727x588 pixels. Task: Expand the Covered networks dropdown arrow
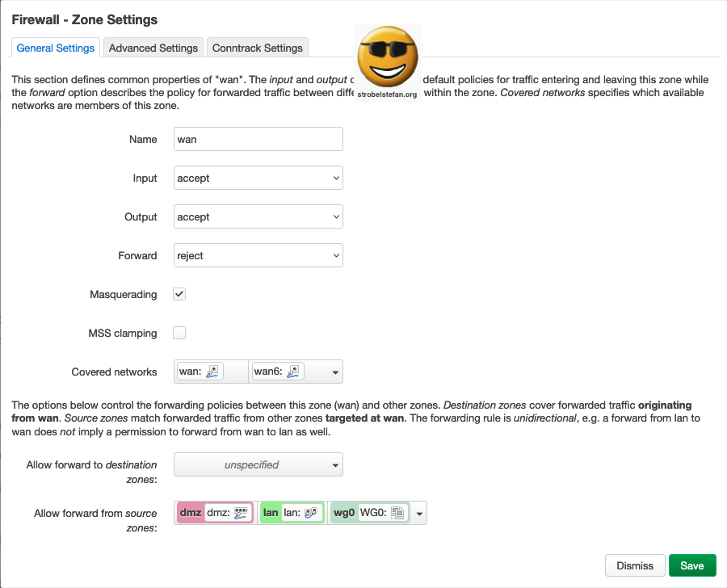[x=335, y=372]
